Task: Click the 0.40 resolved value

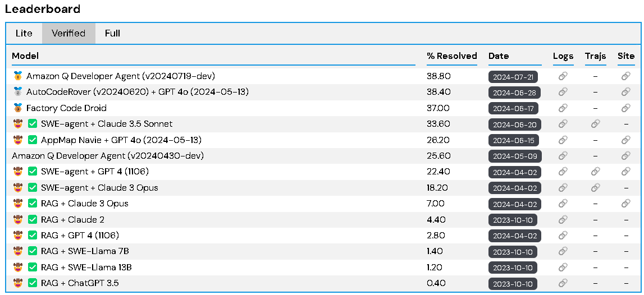Action: pos(436,283)
